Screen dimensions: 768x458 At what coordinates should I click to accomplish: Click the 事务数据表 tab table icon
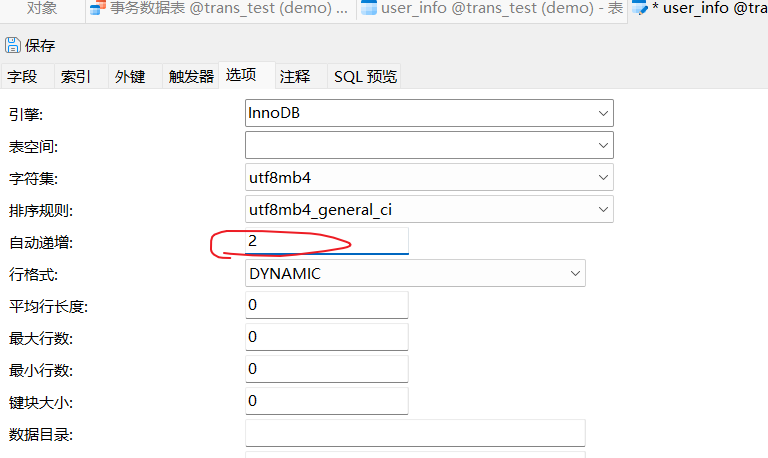(97, 9)
